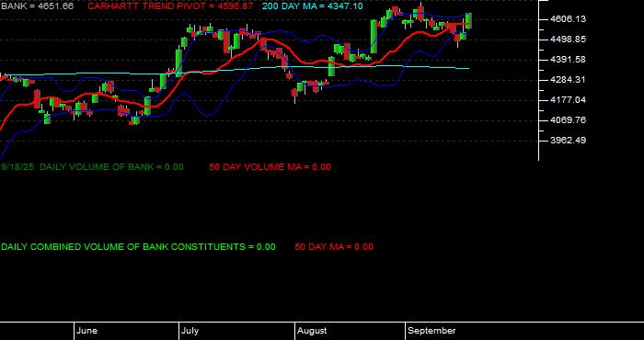644x340 pixels.
Task: Click the 4606.13 price axis label
Action: point(568,19)
